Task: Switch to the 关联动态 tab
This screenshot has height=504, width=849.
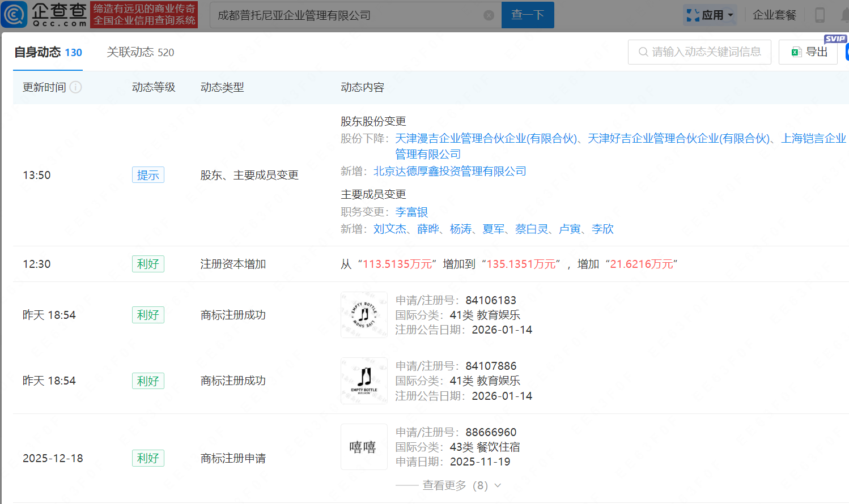Action: (x=139, y=52)
